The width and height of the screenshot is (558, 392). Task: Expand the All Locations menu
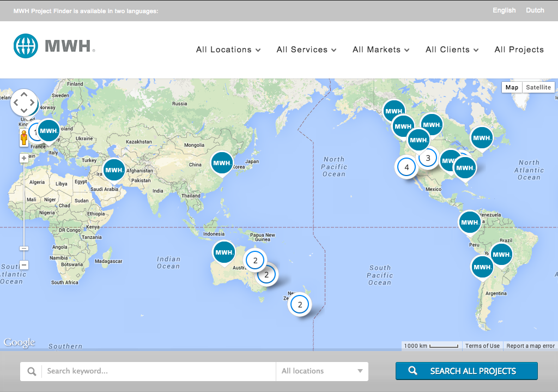point(228,50)
